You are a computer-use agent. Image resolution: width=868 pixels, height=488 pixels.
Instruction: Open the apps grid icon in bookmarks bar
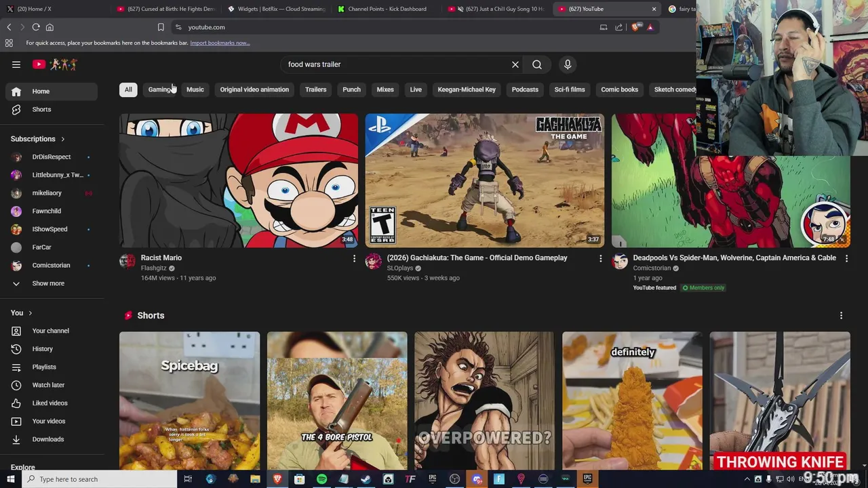coord(9,43)
